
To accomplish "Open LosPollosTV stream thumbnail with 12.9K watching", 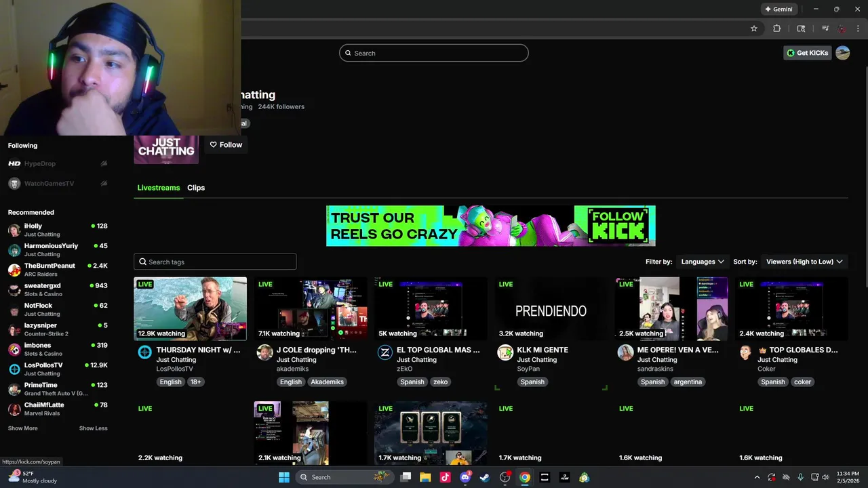I will point(191,308).
